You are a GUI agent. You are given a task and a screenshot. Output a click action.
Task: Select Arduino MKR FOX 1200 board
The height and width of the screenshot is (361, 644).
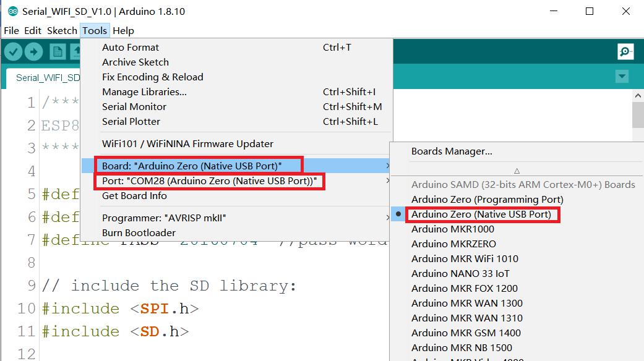tap(517, 289)
